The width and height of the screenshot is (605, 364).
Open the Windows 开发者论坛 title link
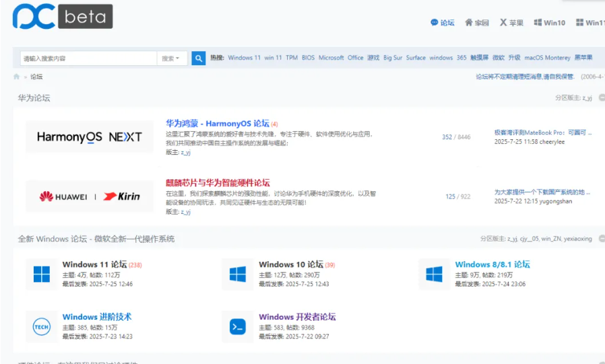coord(297,317)
